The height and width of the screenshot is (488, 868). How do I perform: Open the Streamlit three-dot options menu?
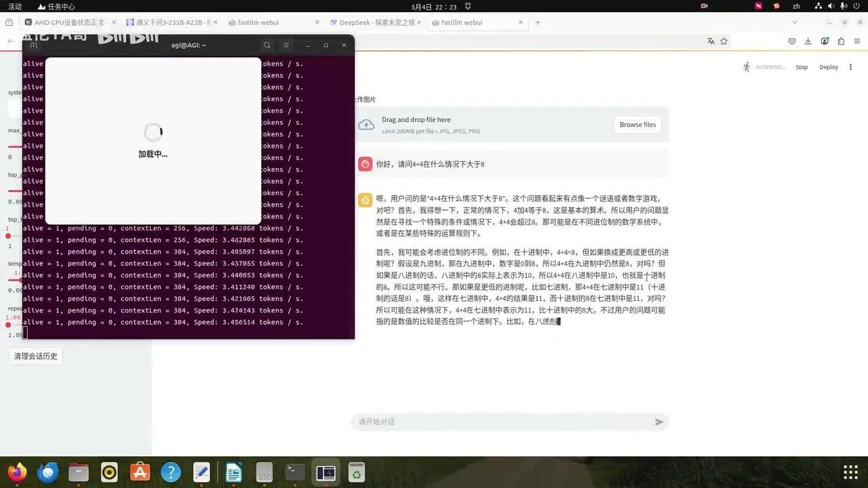click(850, 66)
